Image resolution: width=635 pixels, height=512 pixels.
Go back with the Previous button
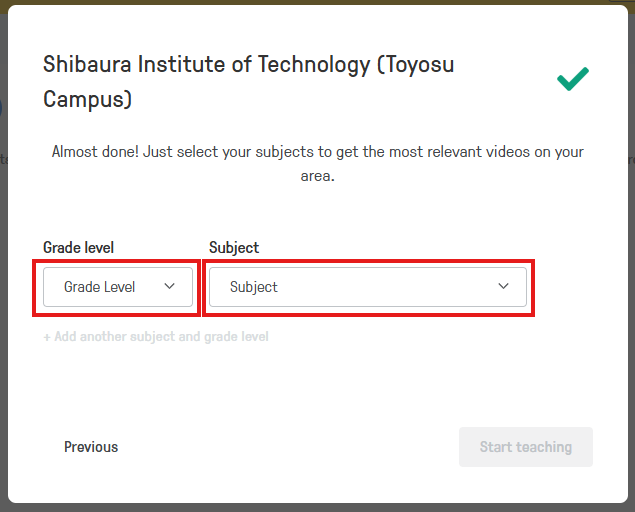pyautogui.click(x=91, y=447)
